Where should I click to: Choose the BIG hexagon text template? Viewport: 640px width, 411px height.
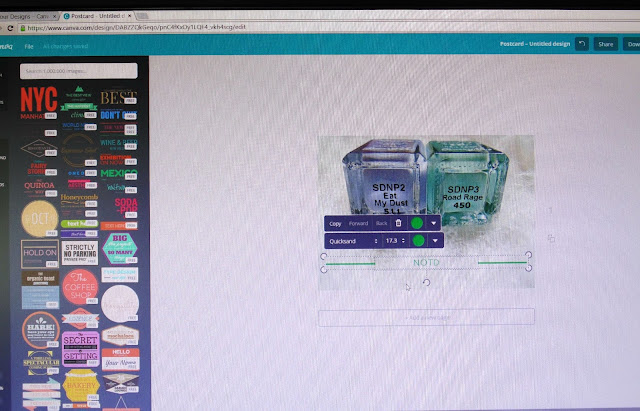coord(120,248)
